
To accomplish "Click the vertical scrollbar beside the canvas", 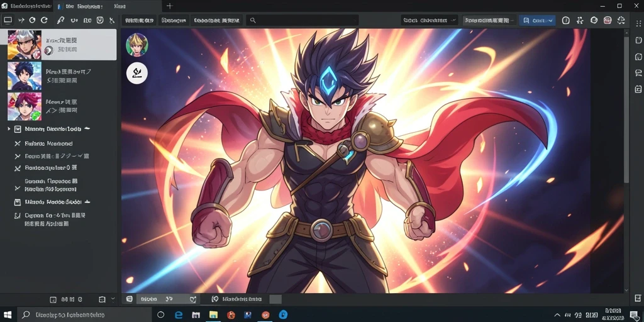I will [626, 110].
